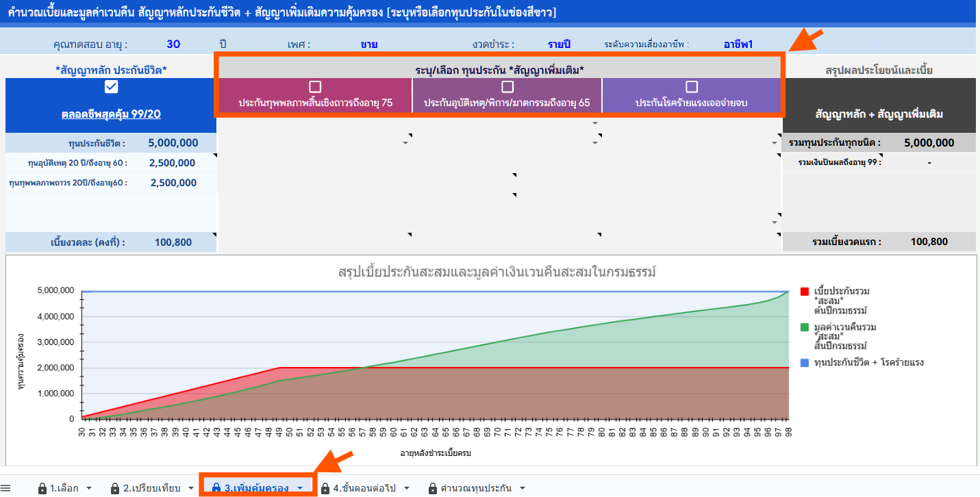Switch to the 2.เปรียบเทียบ sheet tab
The width and height of the screenshot is (980, 497).
[151, 488]
